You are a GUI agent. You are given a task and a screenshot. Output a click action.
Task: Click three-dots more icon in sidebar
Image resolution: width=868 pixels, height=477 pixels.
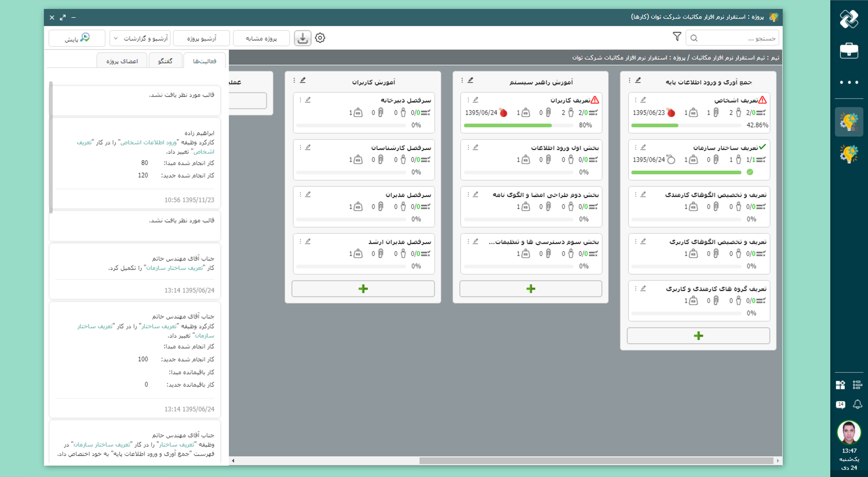849,82
